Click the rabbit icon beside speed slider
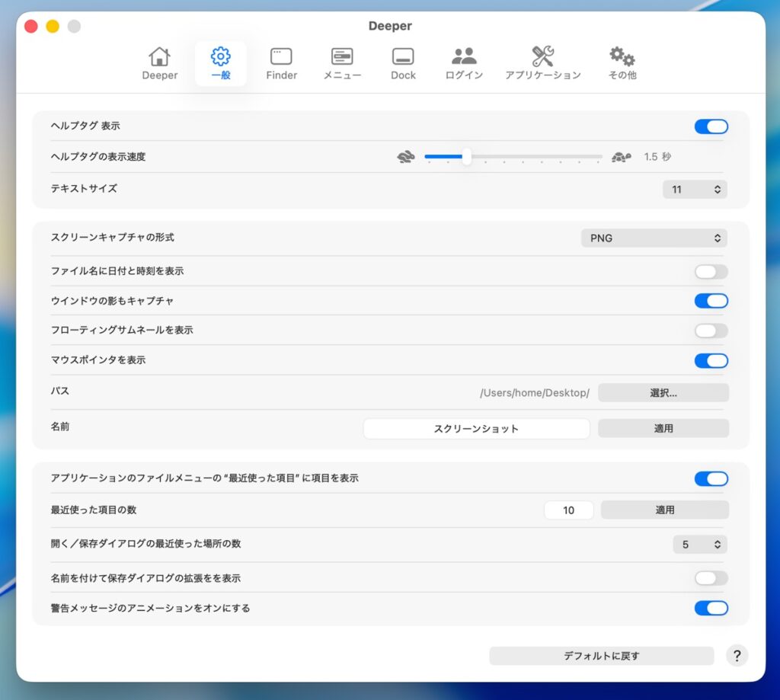780x700 pixels. [x=406, y=158]
